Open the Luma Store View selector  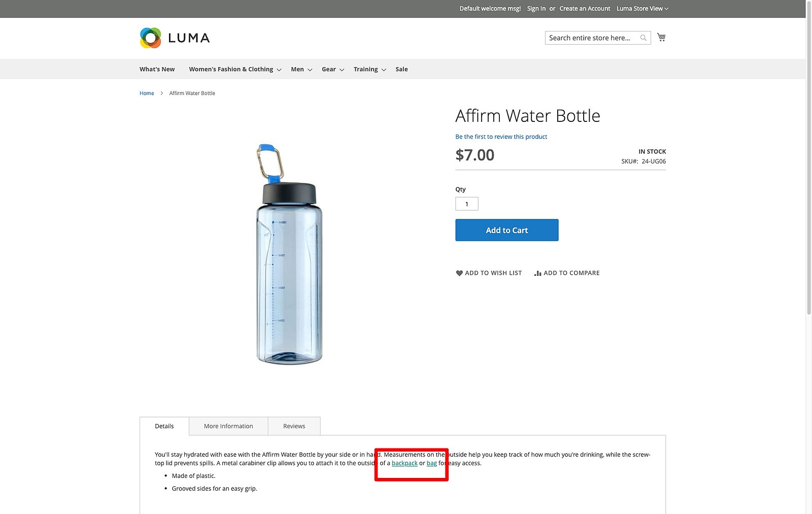coord(641,9)
